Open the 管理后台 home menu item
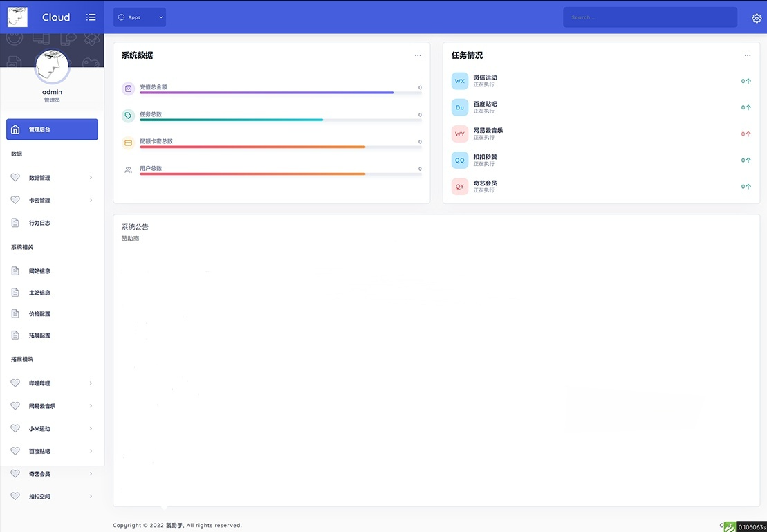 click(52, 129)
